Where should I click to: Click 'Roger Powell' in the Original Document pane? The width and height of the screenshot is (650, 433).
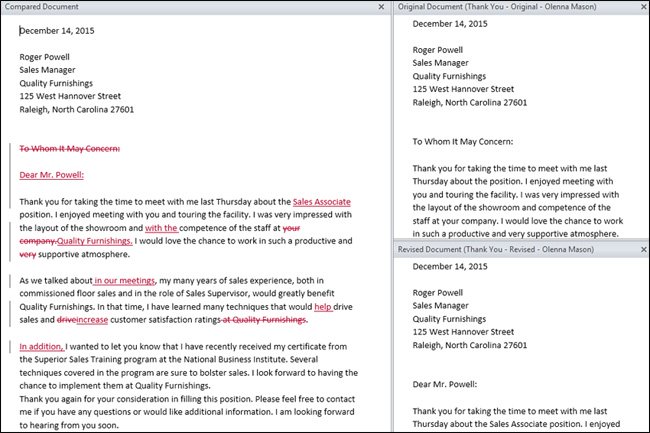438,49
